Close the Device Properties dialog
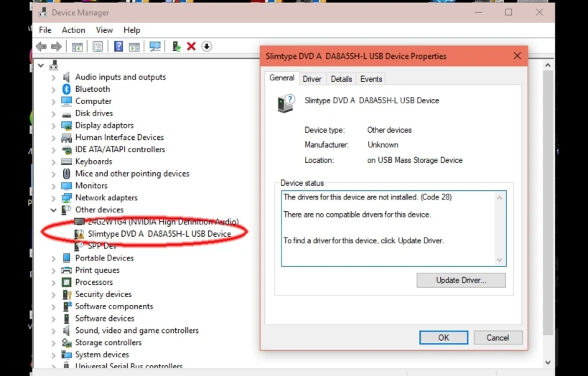This screenshot has height=376, width=588. tap(517, 56)
